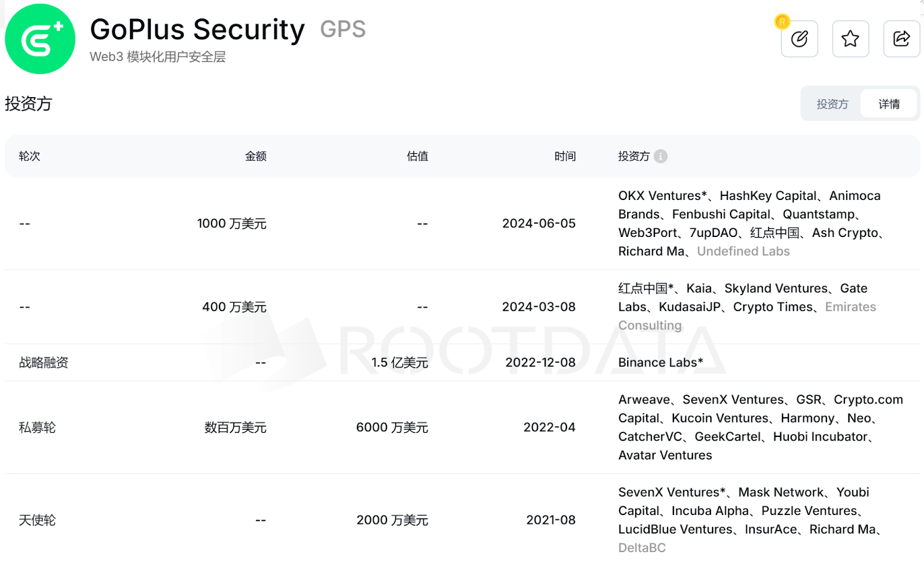Click the Crypto Times investor link

coord(773,307)
